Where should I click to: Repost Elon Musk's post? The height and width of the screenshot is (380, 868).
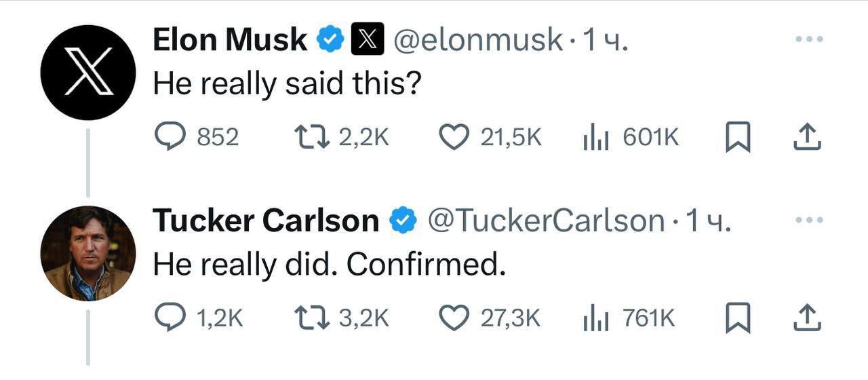click(x=311, y=138)
